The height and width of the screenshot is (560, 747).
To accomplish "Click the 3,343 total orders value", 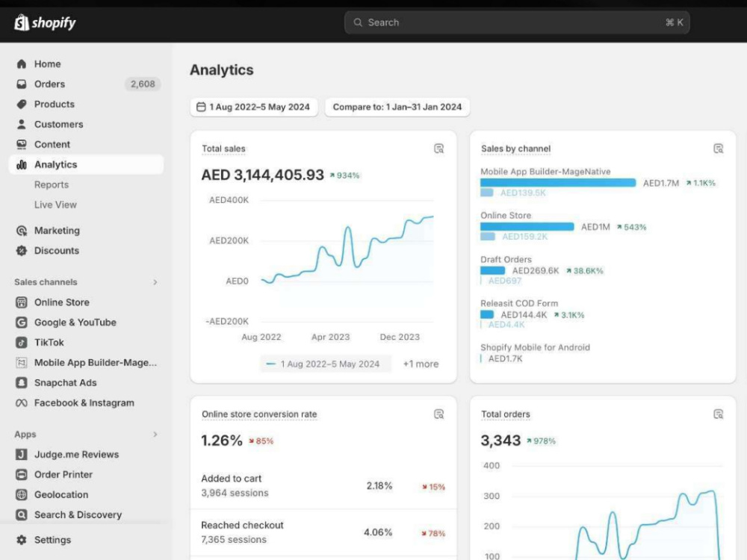I will (500, 441).
